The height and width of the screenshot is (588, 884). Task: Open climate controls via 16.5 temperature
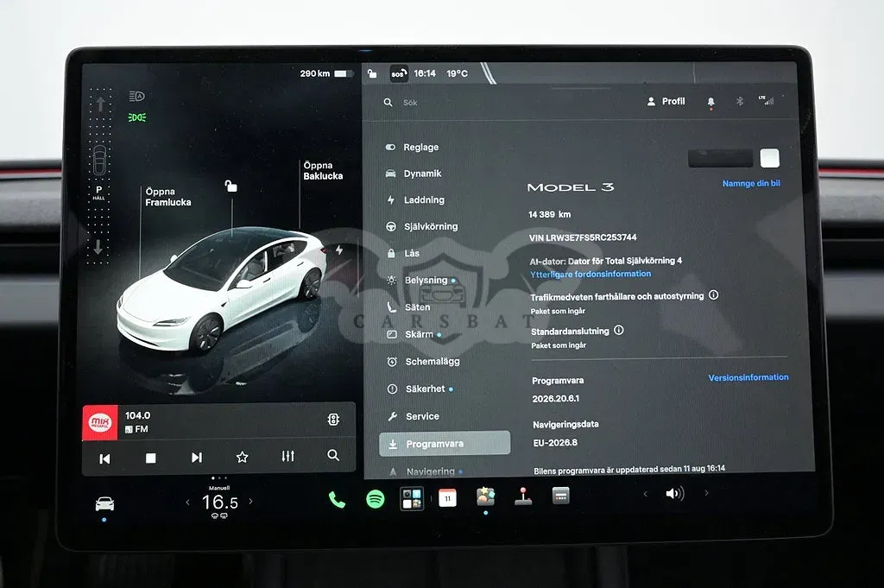point(220,503)
